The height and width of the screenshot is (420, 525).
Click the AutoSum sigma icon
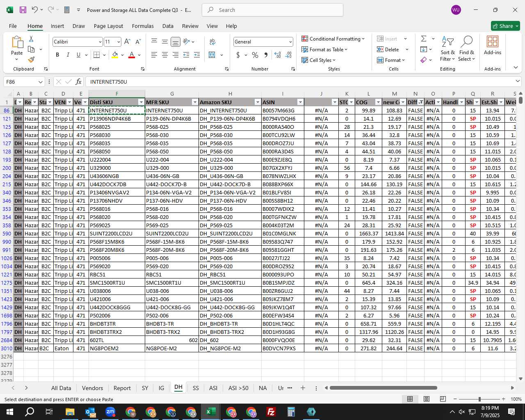pyautogui.click(x=424, y=39)
